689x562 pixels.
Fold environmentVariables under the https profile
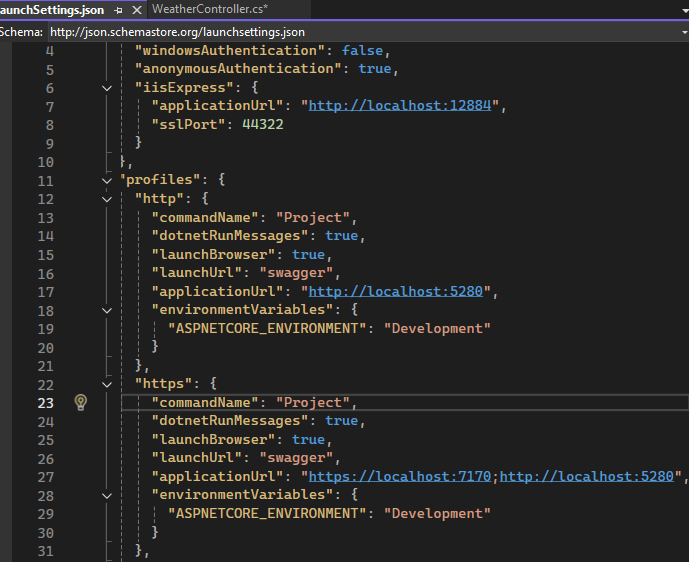107,495
